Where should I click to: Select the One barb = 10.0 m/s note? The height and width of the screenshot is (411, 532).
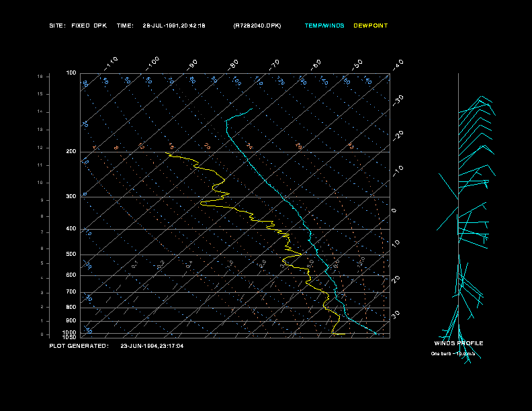pyautogui.click(x=453, y=354)
